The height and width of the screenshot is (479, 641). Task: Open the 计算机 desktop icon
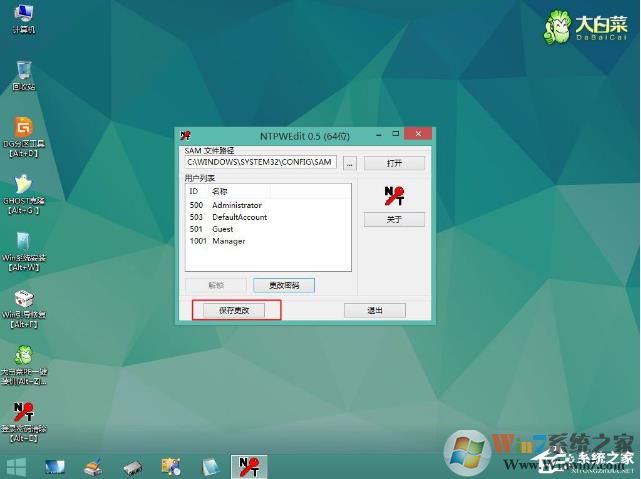click(x=23, y=18)
